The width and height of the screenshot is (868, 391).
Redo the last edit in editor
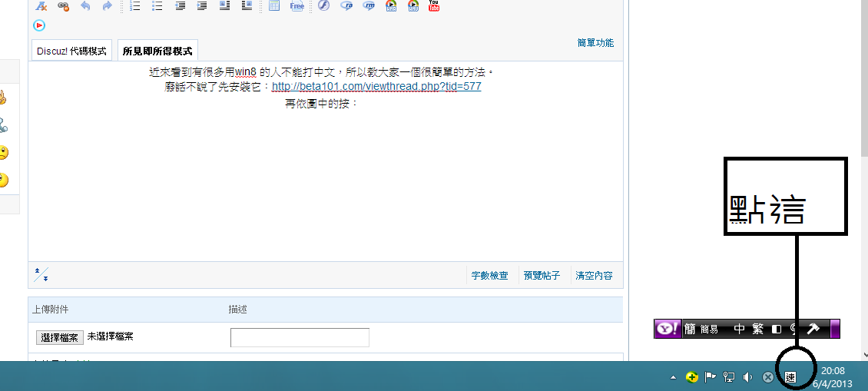[108, 6]
